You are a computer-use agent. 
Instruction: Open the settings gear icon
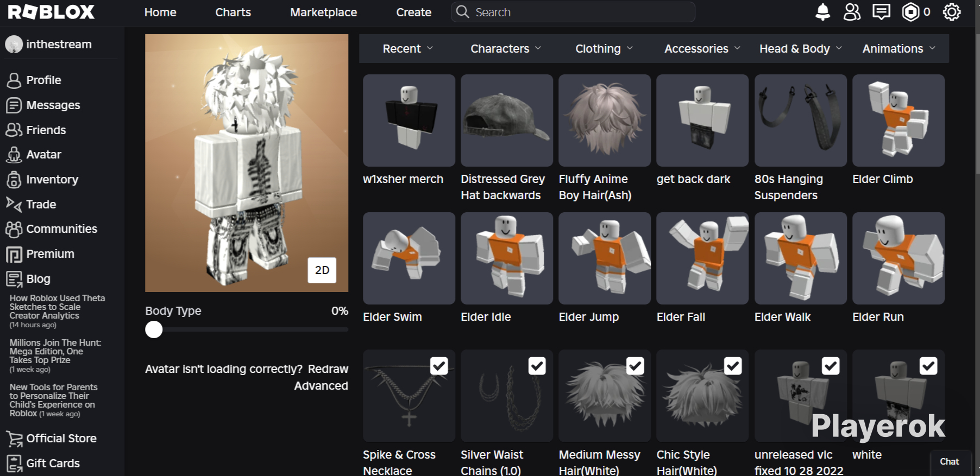(x=952, y=12)
